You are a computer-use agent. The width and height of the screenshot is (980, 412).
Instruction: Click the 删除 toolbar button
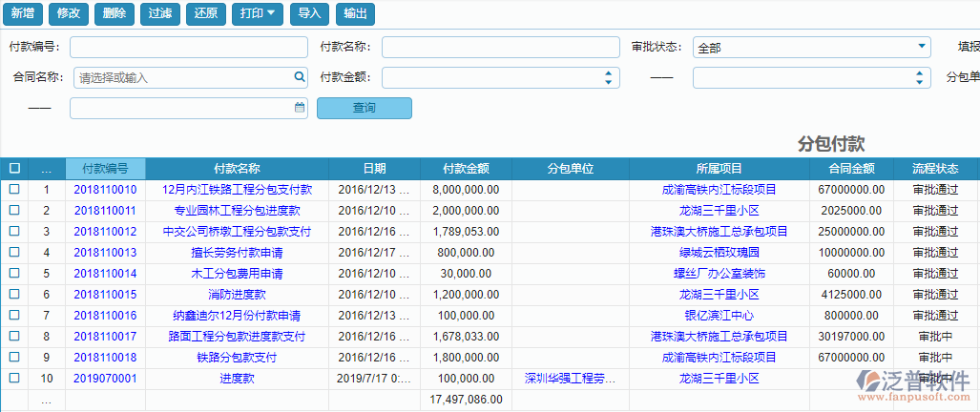tap(114, 14)
